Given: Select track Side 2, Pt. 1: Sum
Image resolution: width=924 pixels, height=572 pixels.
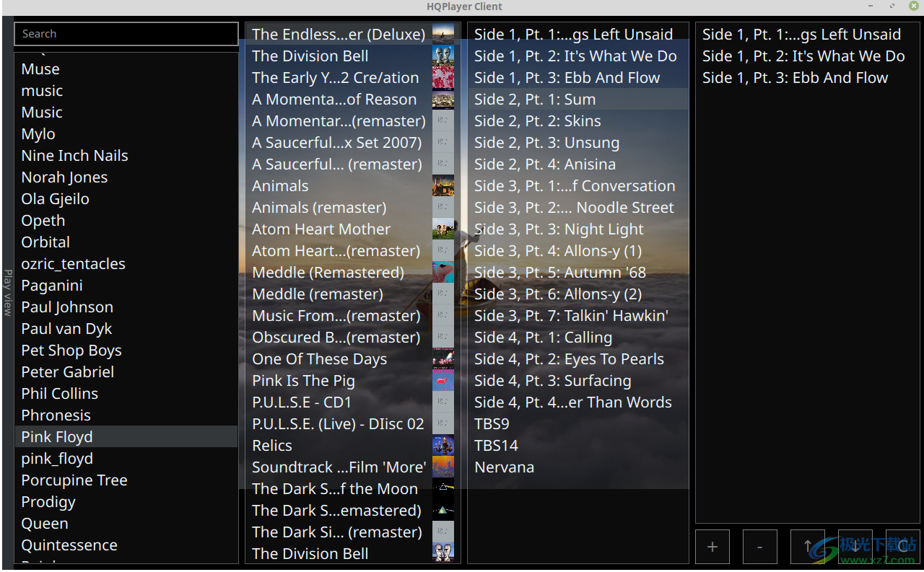Looking at the screenshot, I should (x=578, y=100).
